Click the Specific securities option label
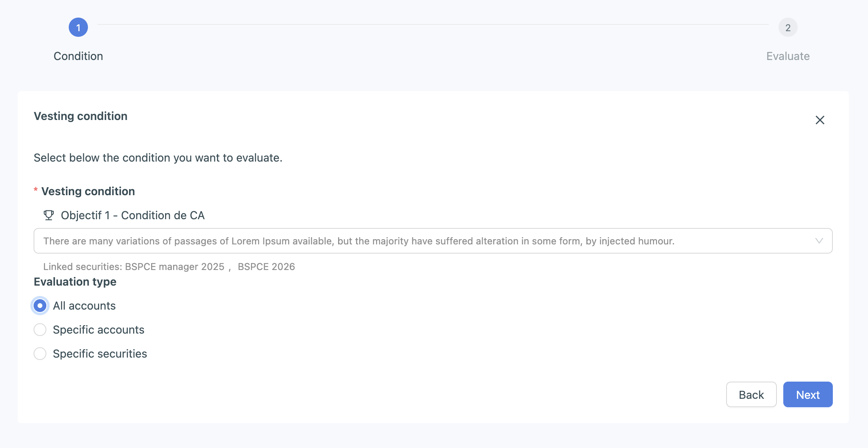This screenshot has height=448, width=868. (100, 354)
